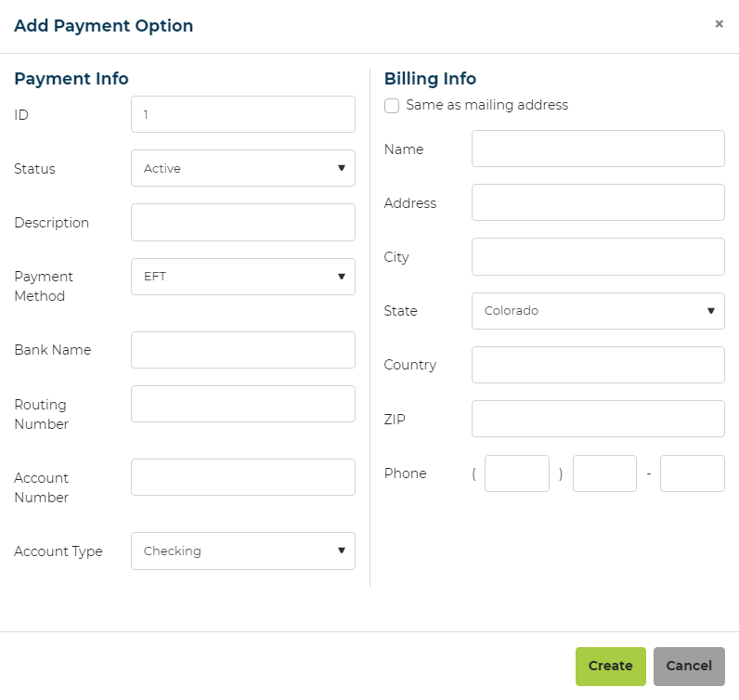
Task: Click the Routing Number label
Action: click(x=42, y=414)
